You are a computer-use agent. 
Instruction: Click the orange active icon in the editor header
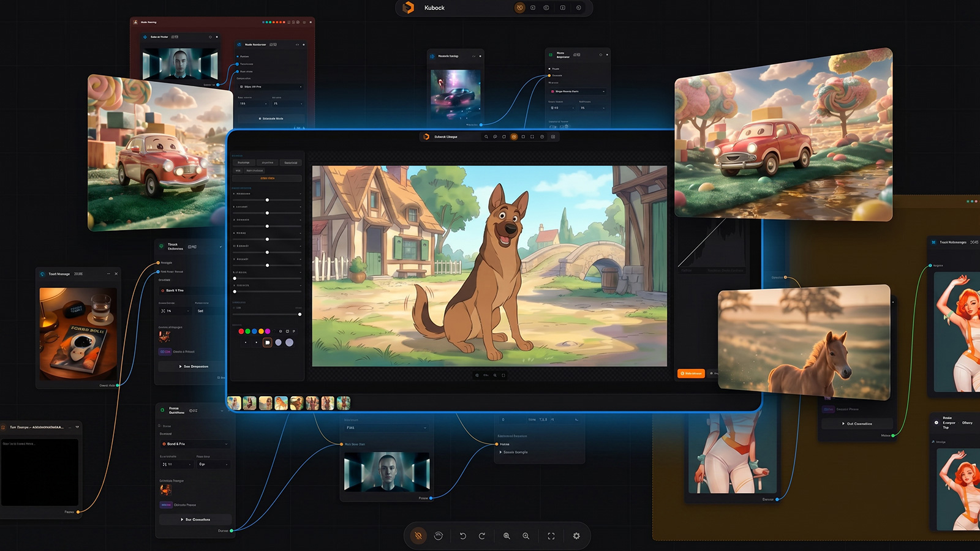click(x=514, y=137)
